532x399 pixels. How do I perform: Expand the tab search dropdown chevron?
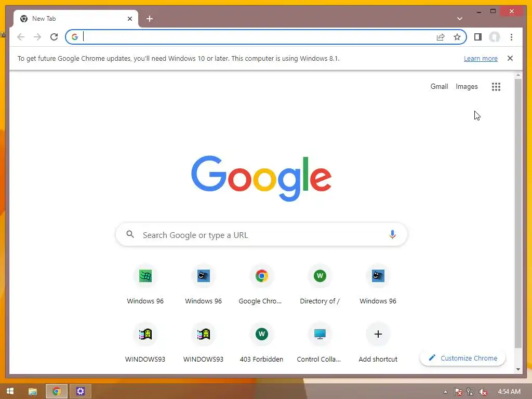(x=460, y=19)
